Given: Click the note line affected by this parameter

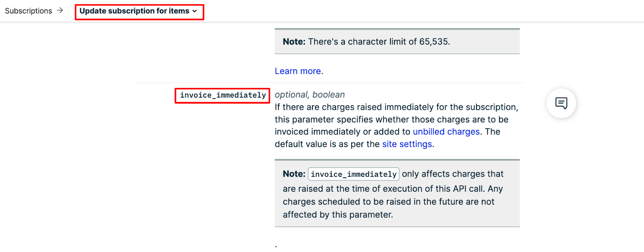Looking at the screenshot, I should click(x=337, y=215).
